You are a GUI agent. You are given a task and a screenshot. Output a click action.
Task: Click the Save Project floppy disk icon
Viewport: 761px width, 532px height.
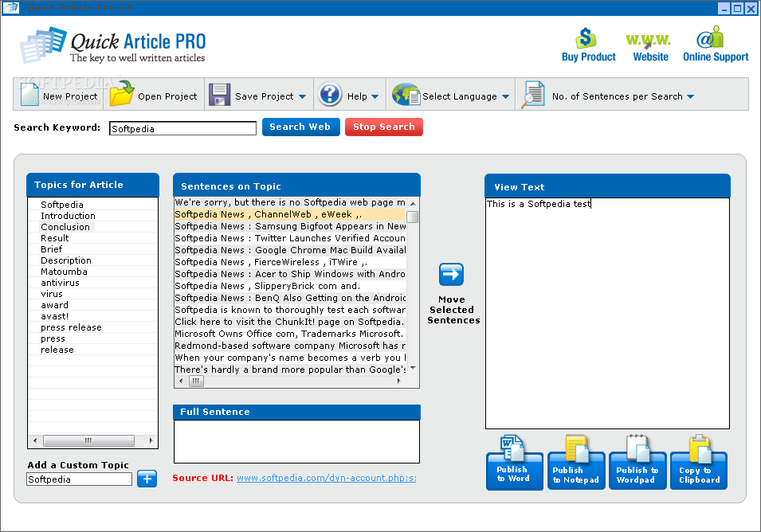click(219, 94)
